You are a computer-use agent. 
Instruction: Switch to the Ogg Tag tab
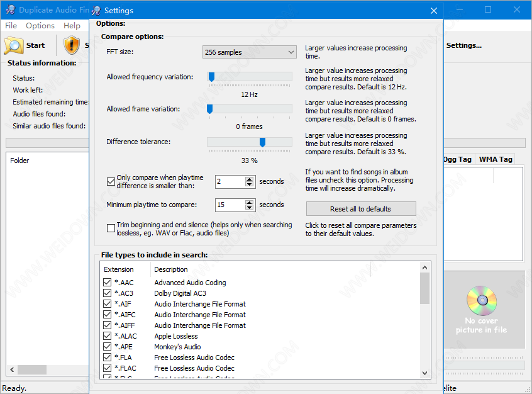click(458, 159)
